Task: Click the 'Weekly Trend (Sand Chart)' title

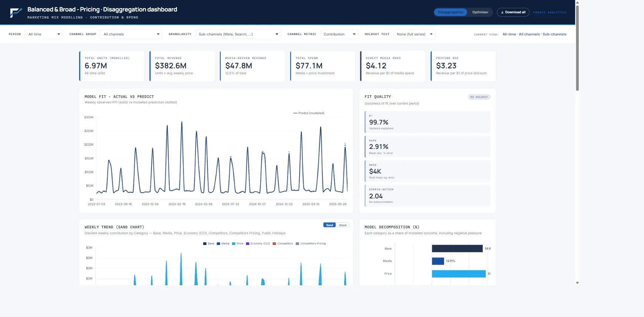Action: [x=114, y=227]
